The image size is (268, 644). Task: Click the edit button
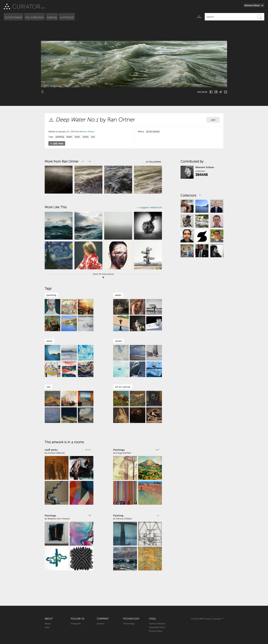point(213,120)
